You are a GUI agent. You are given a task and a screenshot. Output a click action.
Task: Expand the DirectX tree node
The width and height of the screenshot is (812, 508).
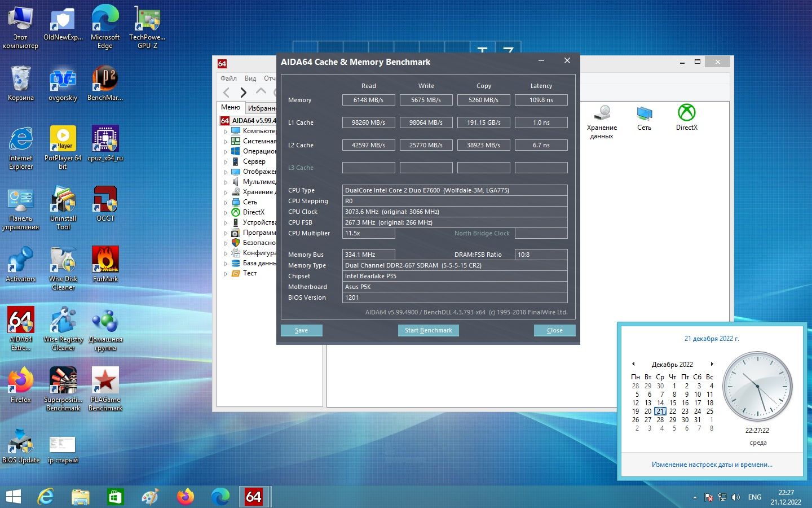[226, 212]
